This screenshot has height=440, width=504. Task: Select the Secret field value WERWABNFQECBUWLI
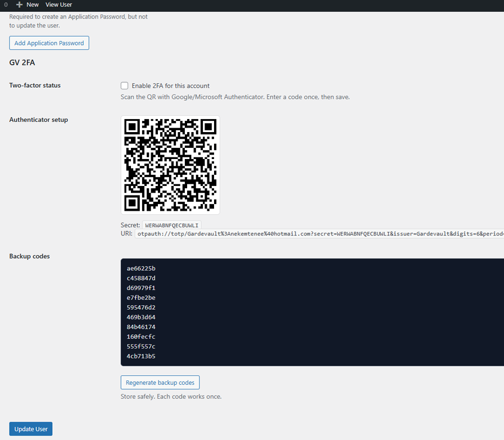171,224
